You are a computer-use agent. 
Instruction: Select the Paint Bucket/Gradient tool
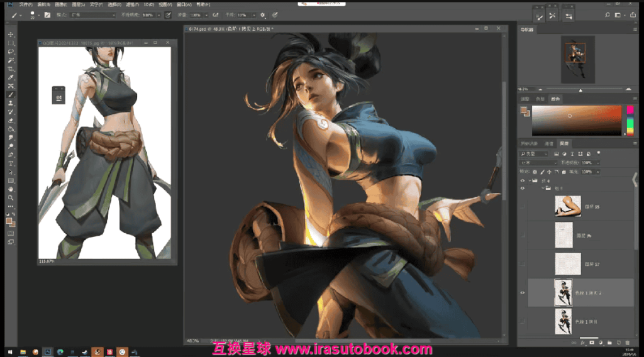(11, 129)
